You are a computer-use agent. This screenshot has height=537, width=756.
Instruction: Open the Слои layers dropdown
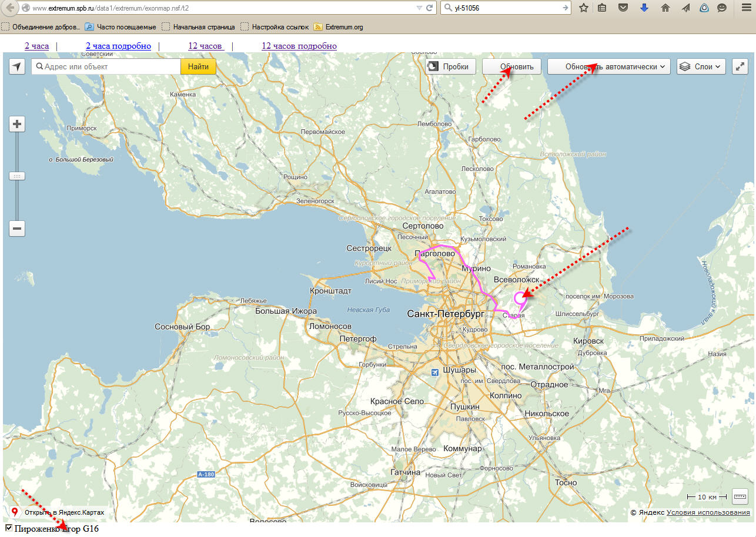pyautogui.click(x=701, y=67)
